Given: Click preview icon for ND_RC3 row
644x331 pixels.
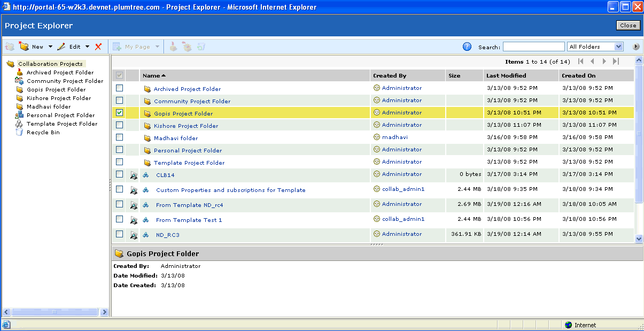Looking at the screenshot, I should [134, 235].
